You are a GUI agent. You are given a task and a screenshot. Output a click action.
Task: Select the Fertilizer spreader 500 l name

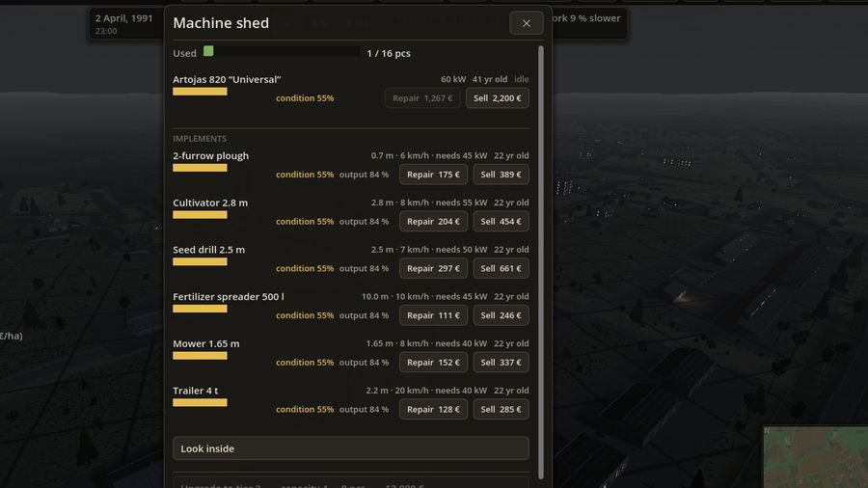click(x=229, y=297)
